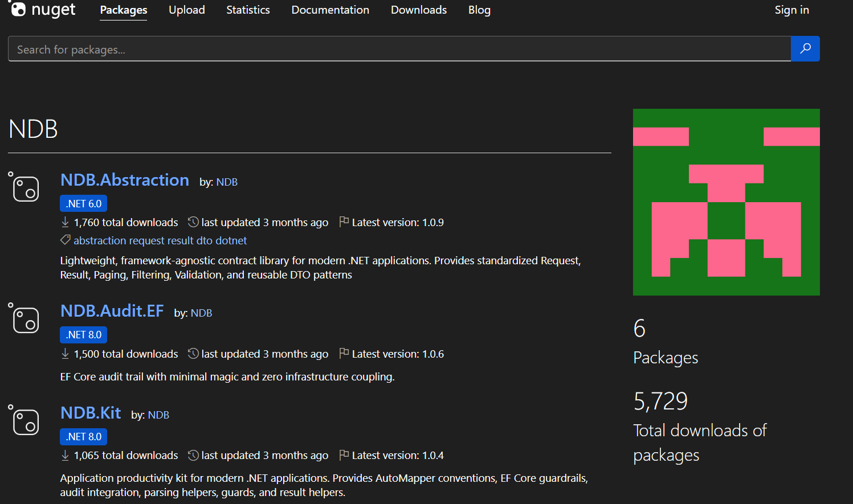
Task: Click the '6 Packages' count
Action: [x=666, y=342]
